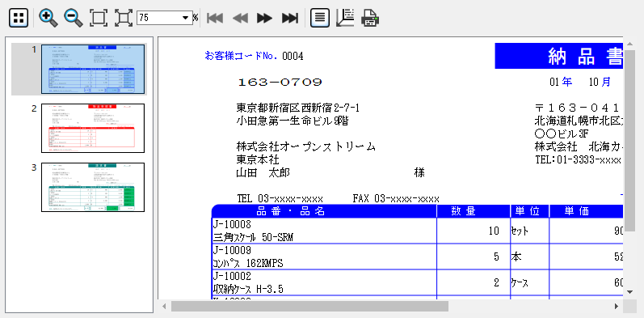Viewport: 644px width, 318px height.
Task: Click quantity 5 in J-10009 row
Action: click(x=497, y=257)
